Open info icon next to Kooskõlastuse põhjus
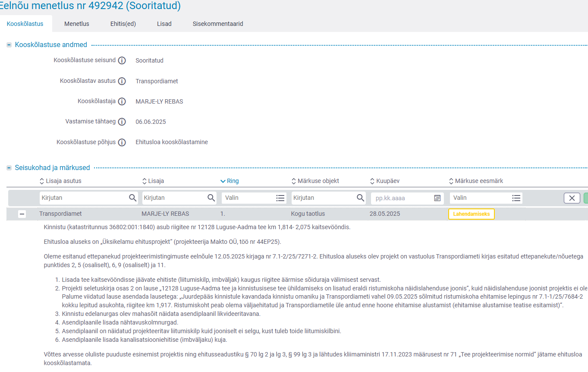588x372 pixels. (x=122, y=142)
